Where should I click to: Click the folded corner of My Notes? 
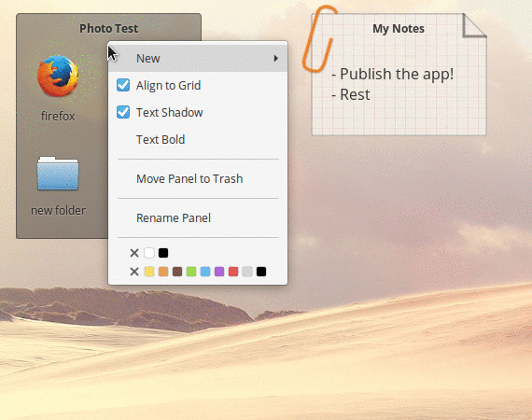[x=474, y=25]
